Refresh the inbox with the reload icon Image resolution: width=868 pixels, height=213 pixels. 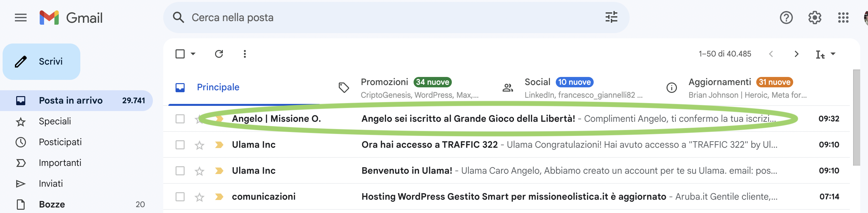(219, 54)
